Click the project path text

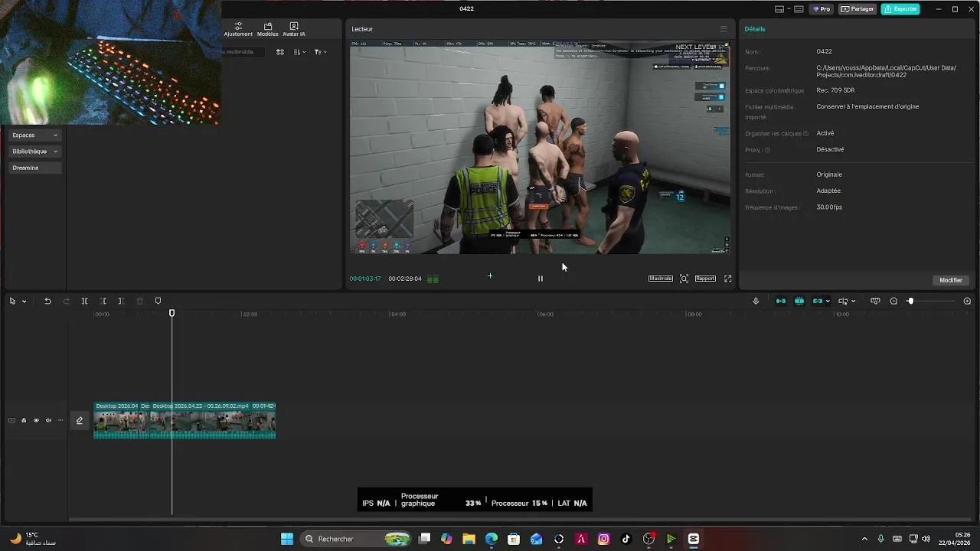point(886,71)
